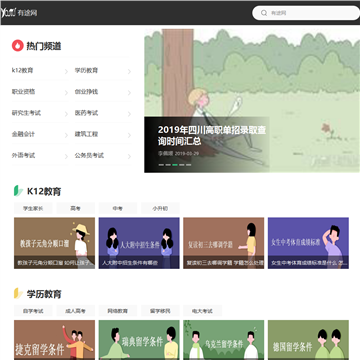Open the 复读初三去哪弄学籍 card
360x360 pixels.
tap(224, 243)
